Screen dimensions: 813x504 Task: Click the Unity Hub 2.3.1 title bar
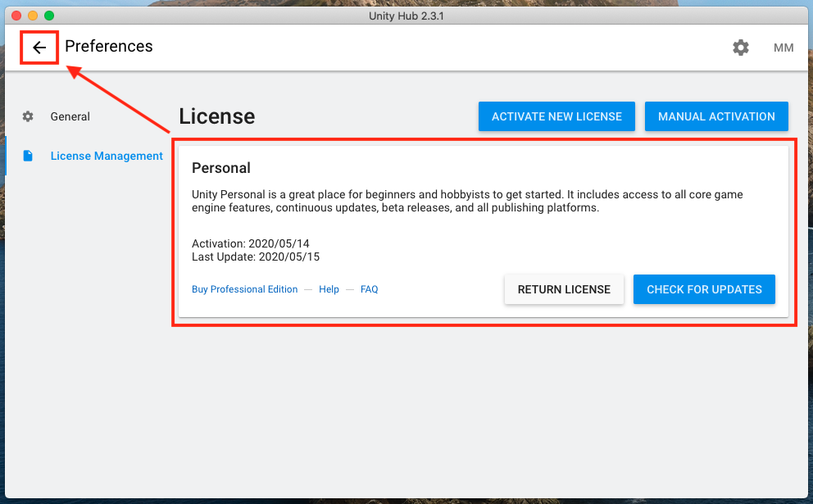point(406,16)
